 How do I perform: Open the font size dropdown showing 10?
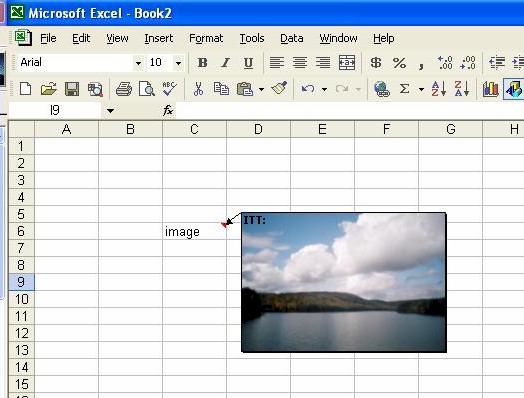click(178, 62)
